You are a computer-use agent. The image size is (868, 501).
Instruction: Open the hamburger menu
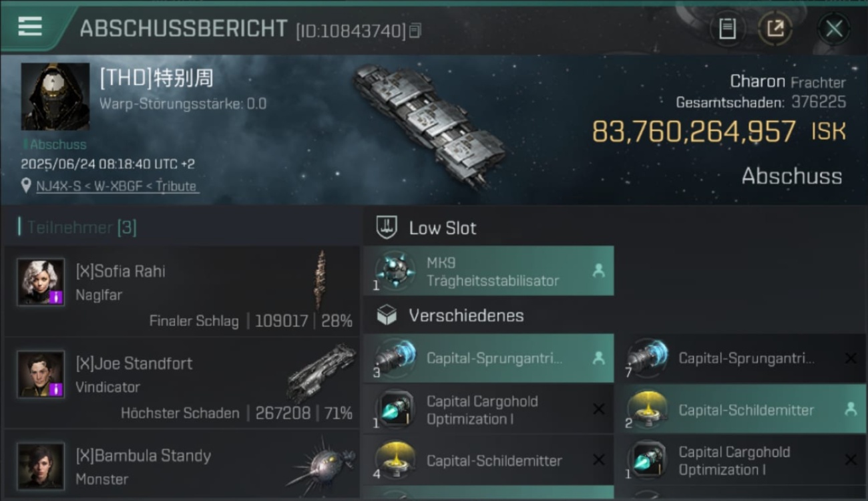pos(30,27)
